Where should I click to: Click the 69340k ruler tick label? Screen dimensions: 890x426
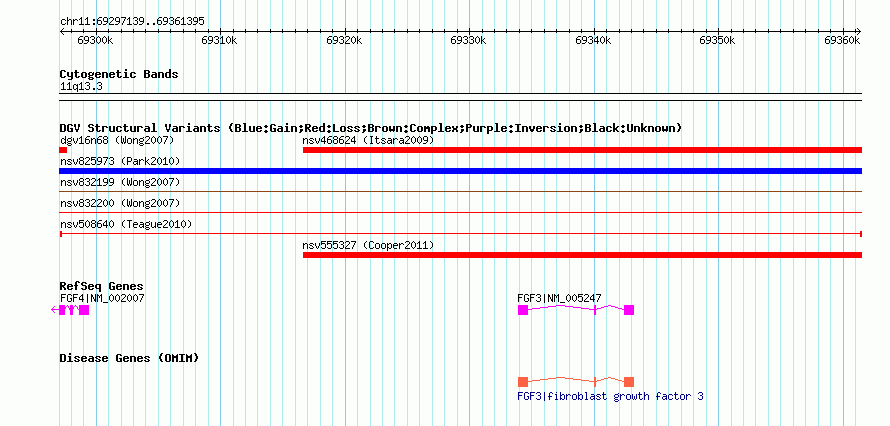point(594,40)
